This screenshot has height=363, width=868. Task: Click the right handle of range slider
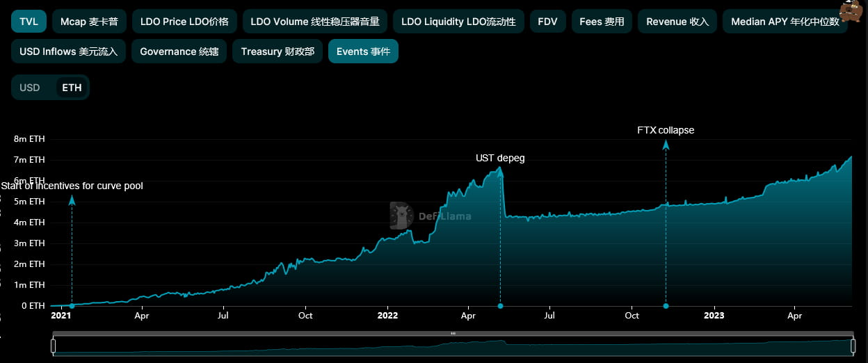pos(852,346)
